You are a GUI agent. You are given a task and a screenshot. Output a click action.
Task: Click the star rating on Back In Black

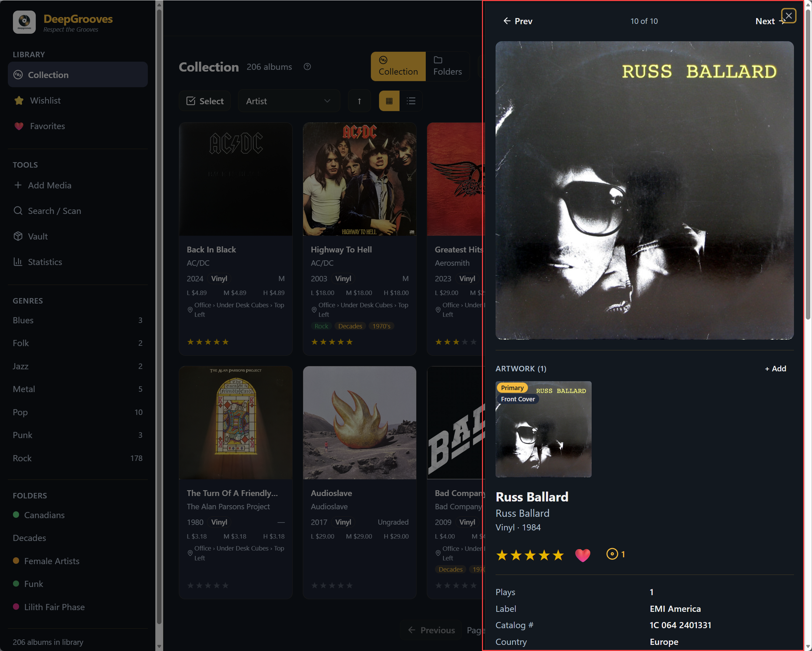(208, 342)
